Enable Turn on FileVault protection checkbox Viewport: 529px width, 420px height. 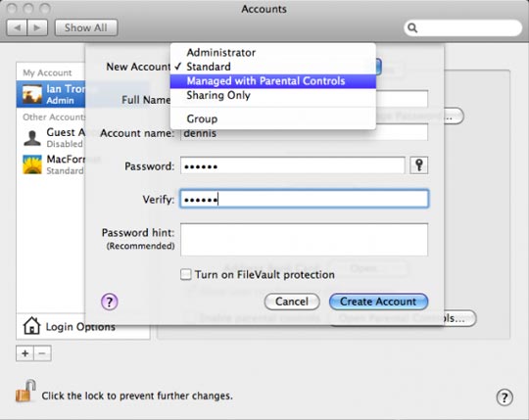coord(185,274)
